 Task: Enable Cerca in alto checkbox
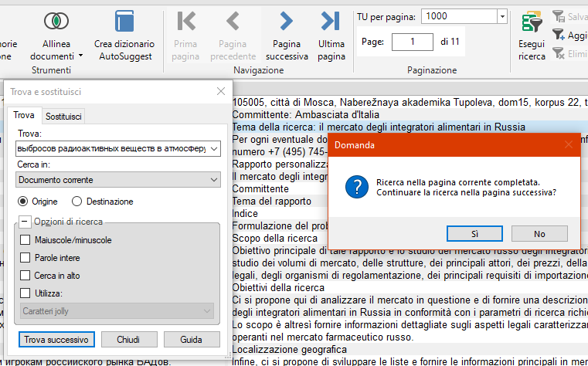(x=25, y=276)
